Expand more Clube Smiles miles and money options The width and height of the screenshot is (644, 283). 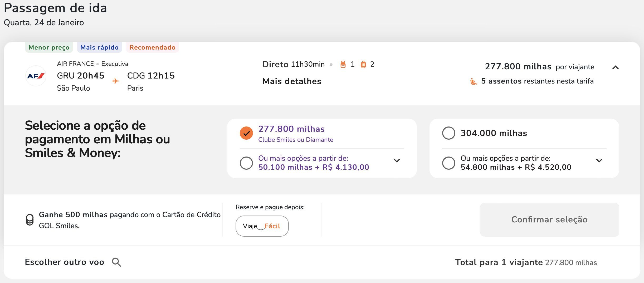397,160
